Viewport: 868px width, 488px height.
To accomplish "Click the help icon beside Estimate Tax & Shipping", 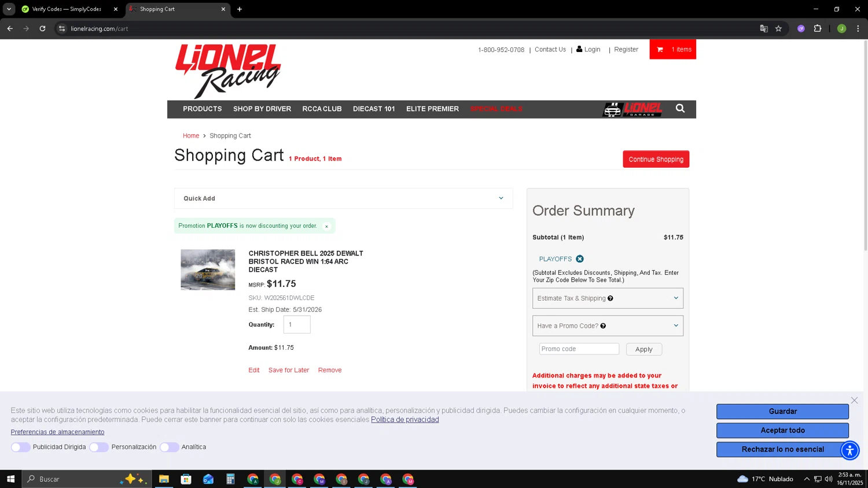I will coord(610,298).
